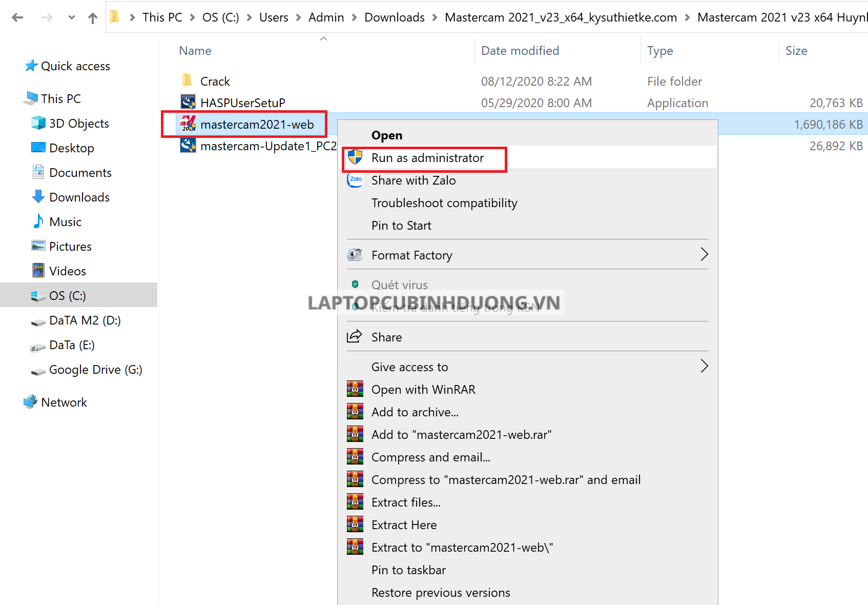Image resolution: width=868 pixels, height=605 pixels.
Task: Expand the Give access to submenu
Action: [704, 366]
